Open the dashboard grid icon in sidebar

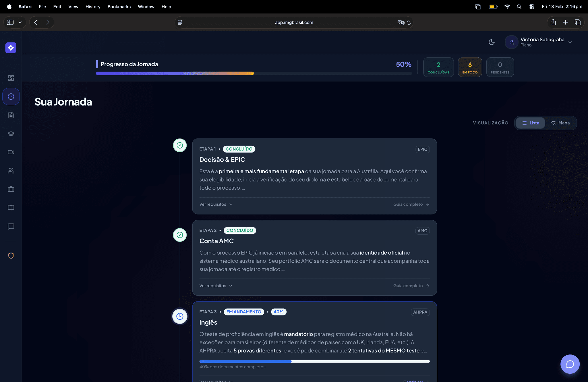[11, 78]
